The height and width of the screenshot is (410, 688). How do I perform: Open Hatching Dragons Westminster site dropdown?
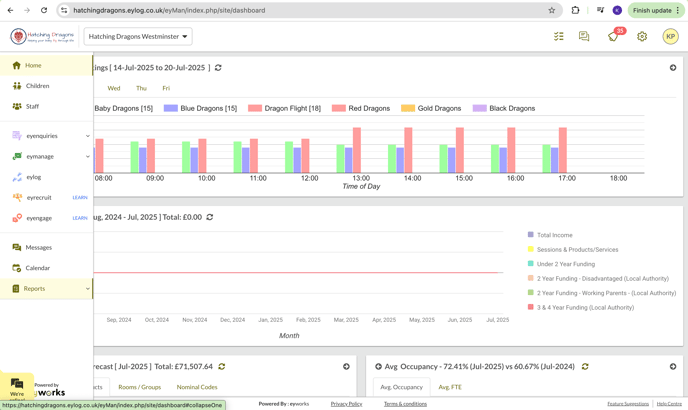coord(138,36)
